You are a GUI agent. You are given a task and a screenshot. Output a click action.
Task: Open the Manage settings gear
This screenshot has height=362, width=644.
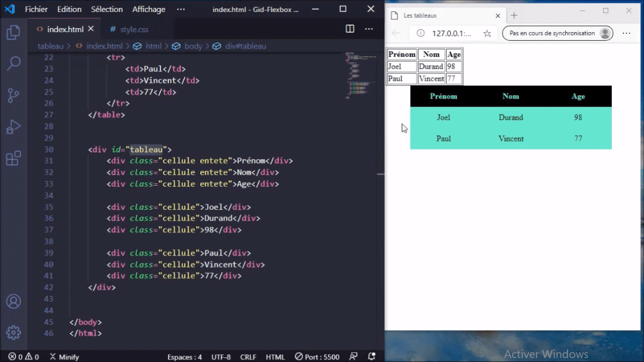tap(13, 332)
